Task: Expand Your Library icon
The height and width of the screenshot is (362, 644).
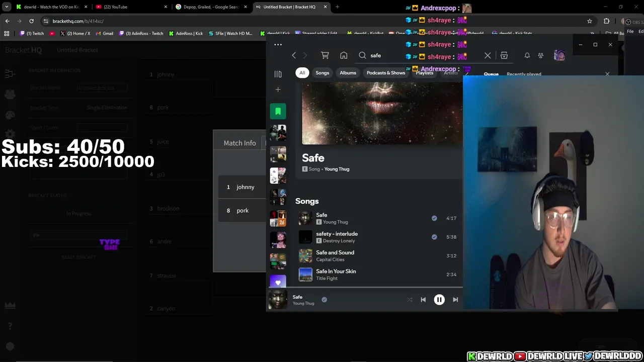Action: tap(278, 74)
